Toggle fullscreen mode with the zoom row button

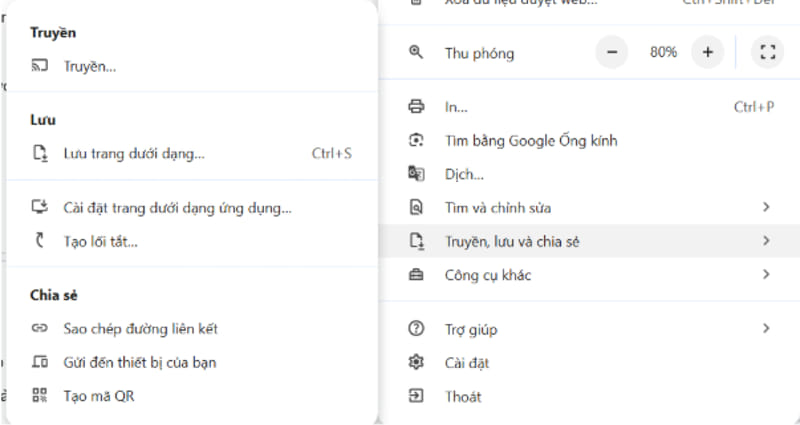click(767, 52)
